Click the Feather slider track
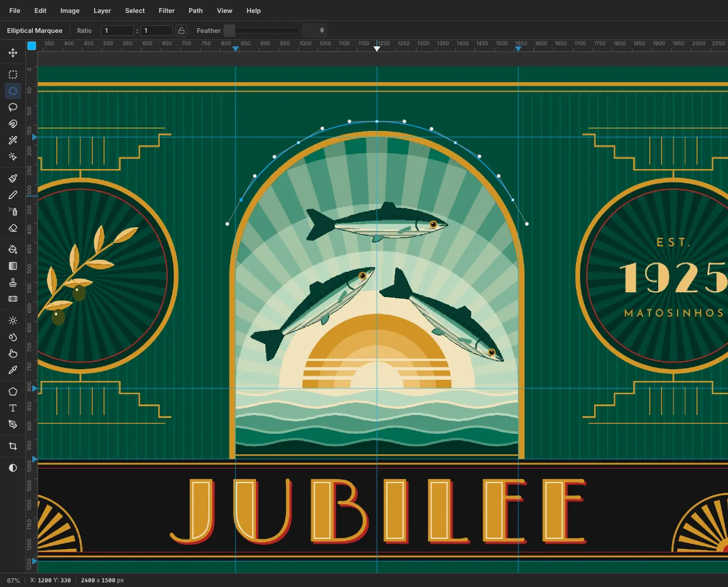This screenshot has height=587, width=728. click(x=262, y=31)
